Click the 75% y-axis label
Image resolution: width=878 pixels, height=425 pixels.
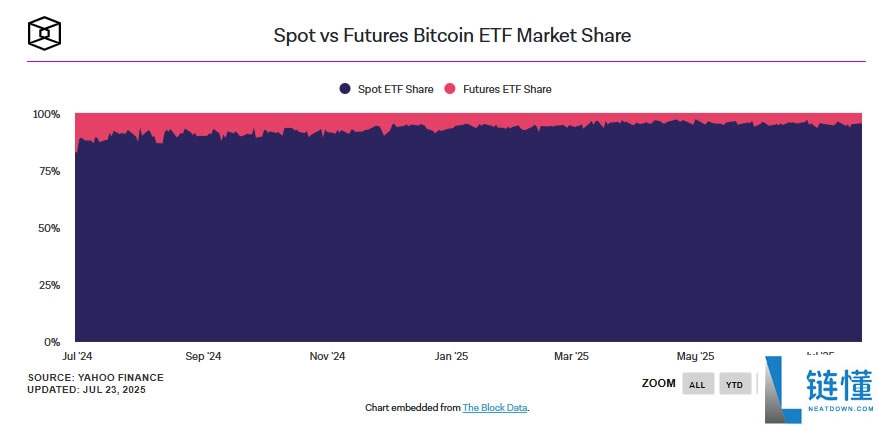coord(49,171)
